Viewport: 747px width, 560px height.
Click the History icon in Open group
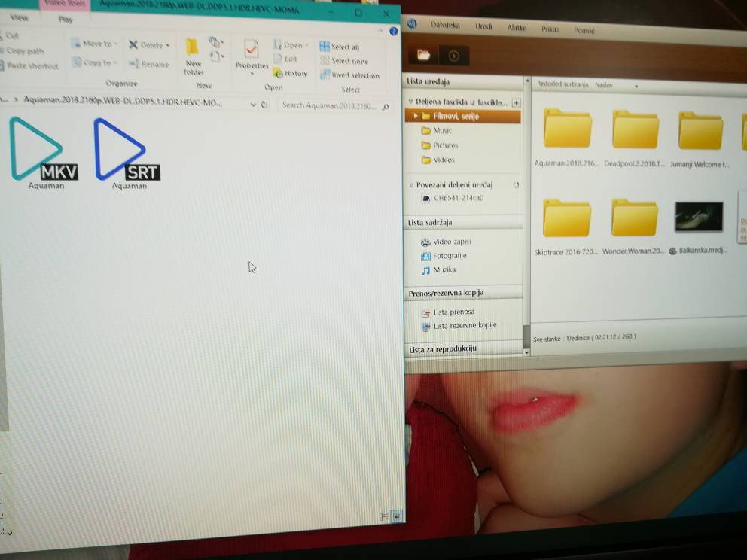(291, 74)
